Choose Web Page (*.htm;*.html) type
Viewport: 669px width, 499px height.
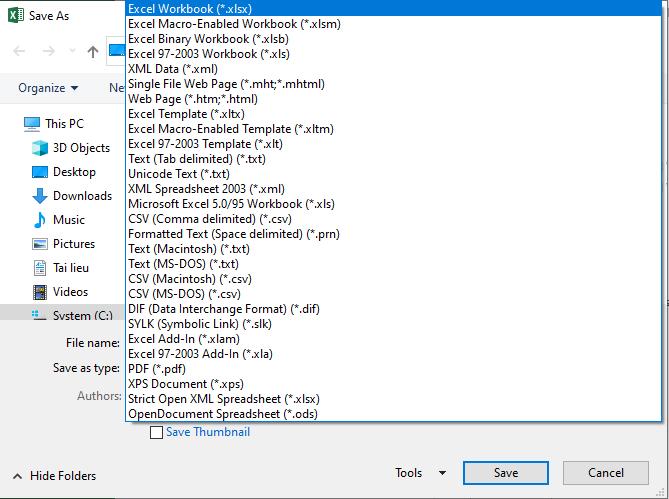point(393,99)
